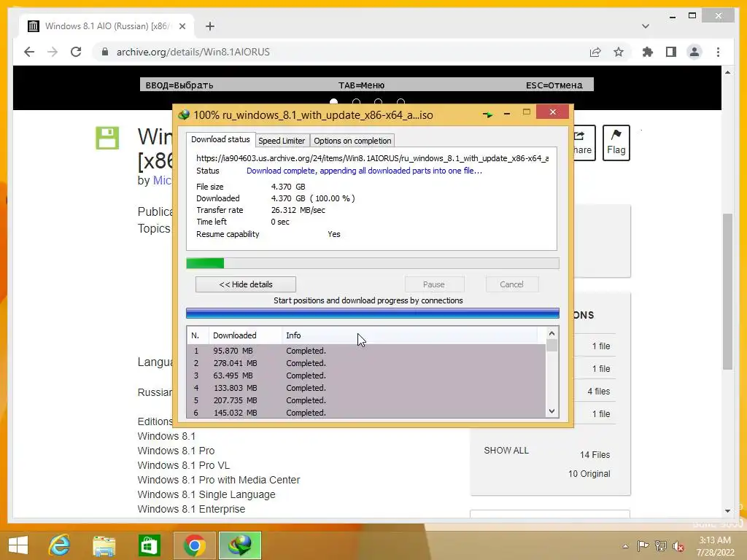Click the archive.org address bar URL
Viewport: 747px width, 560px height.
click(x=193, y=52)
